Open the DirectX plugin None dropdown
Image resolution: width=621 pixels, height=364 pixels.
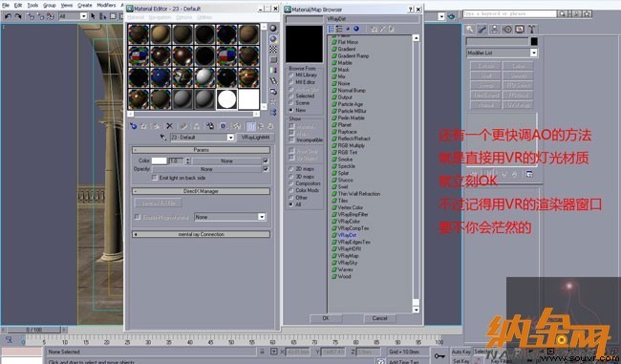(x=262, y=217)
